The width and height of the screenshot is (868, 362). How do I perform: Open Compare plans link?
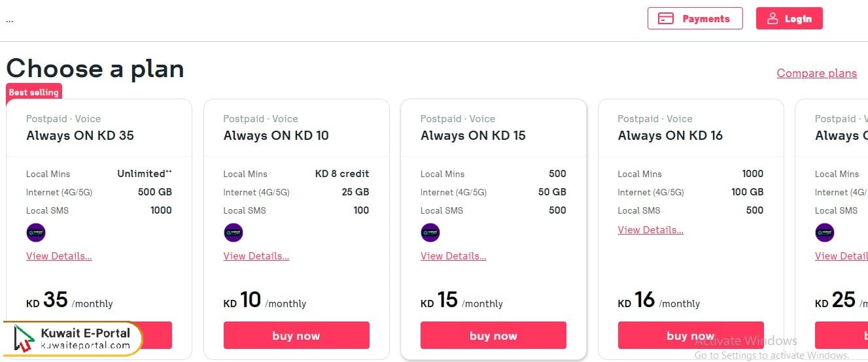coord(816,73)
